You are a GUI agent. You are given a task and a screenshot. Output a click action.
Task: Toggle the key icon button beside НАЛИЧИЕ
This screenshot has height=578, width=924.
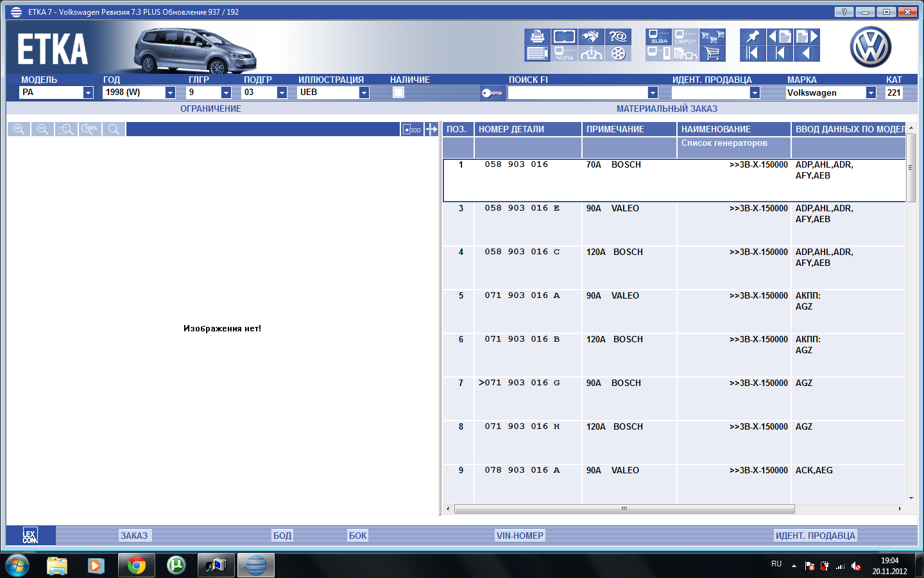pyautogui.click(x=492, y=93)
